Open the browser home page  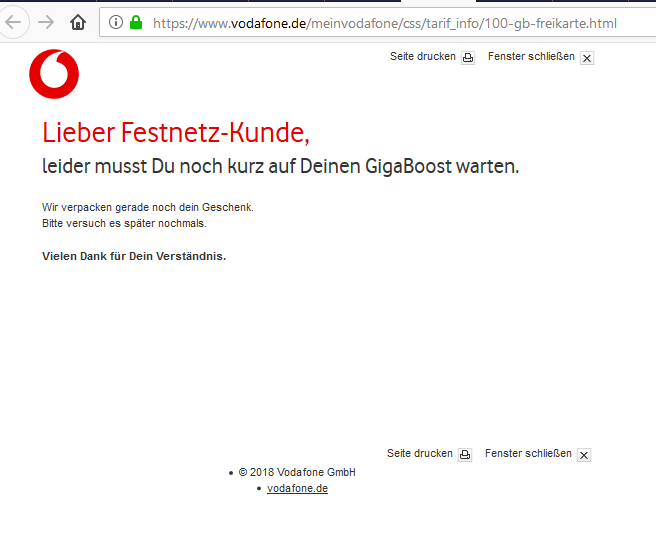click(x=78, y=22)
